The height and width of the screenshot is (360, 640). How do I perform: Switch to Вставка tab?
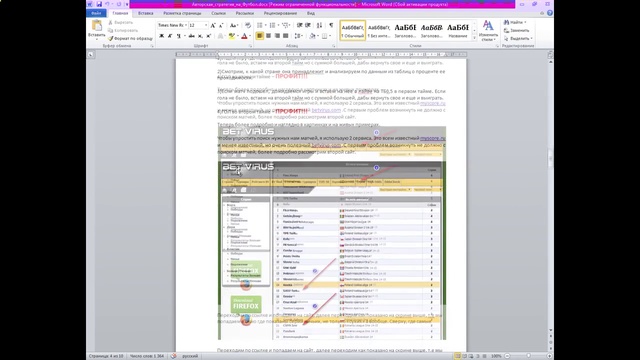(145, 13)
